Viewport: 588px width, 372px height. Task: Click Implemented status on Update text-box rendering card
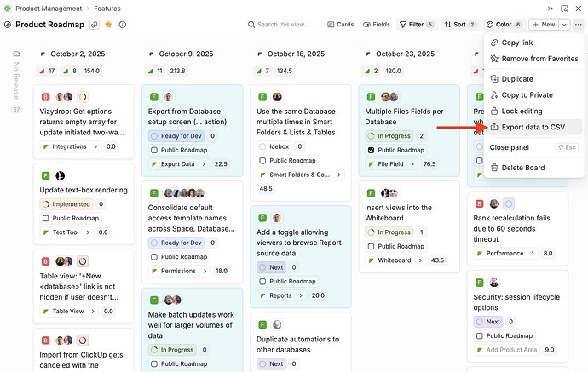coord(66,204)
